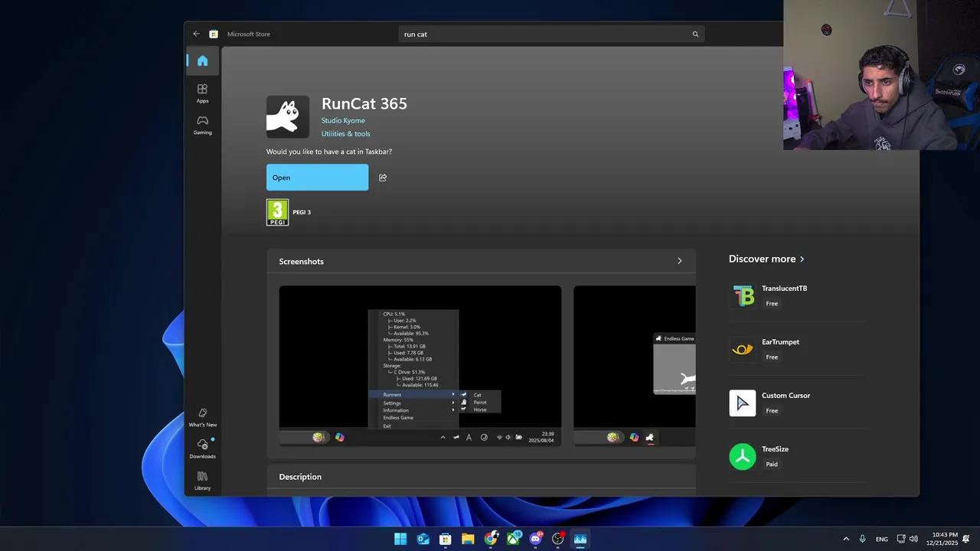Click the search magnifier icon
Viewport: 980px width, 551px height.
click(695, 34)
